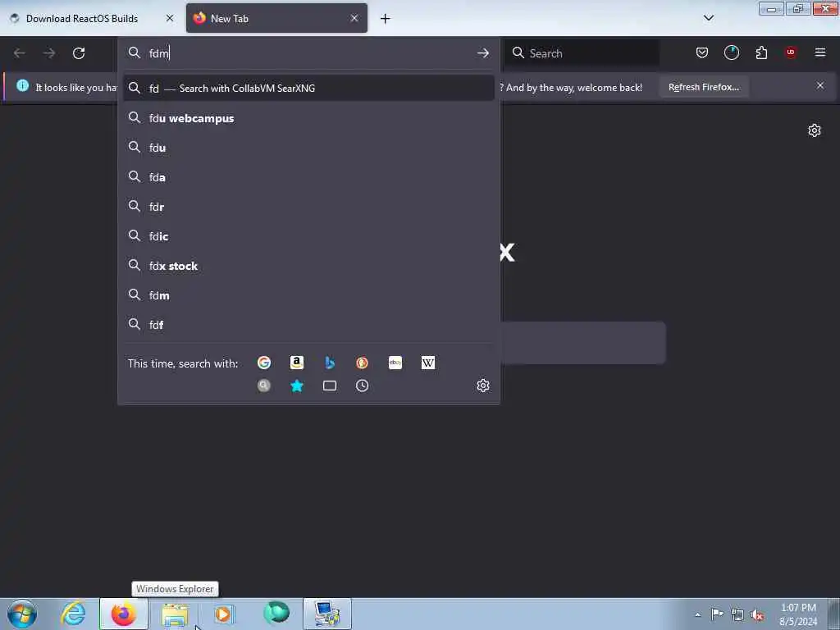Choose the 'fdic' suggestion

(308, 236)
